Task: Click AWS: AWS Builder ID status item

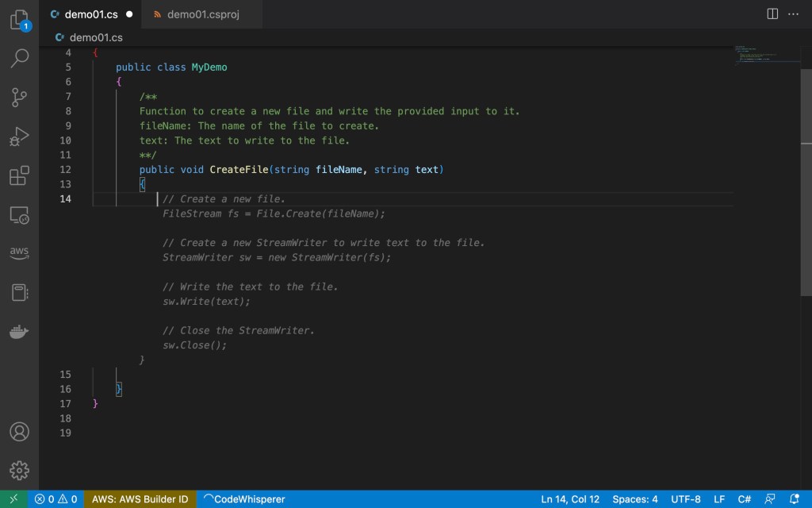Action: [140, 499]
